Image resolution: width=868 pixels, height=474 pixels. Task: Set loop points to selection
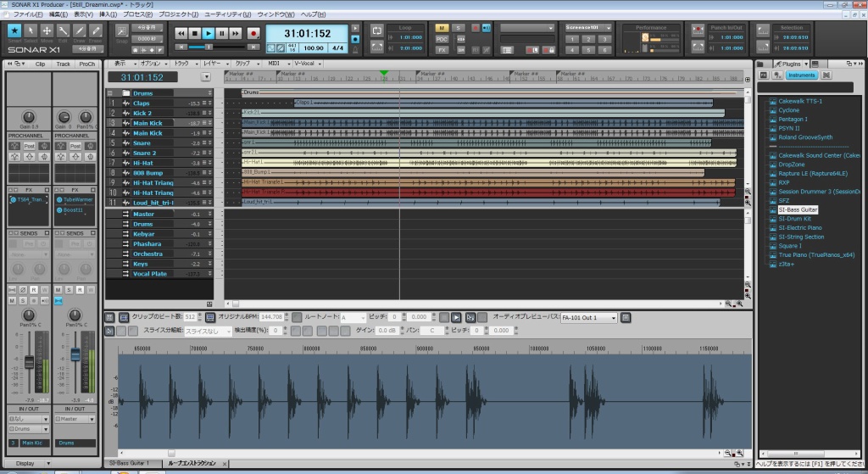(x=377, y=47)
